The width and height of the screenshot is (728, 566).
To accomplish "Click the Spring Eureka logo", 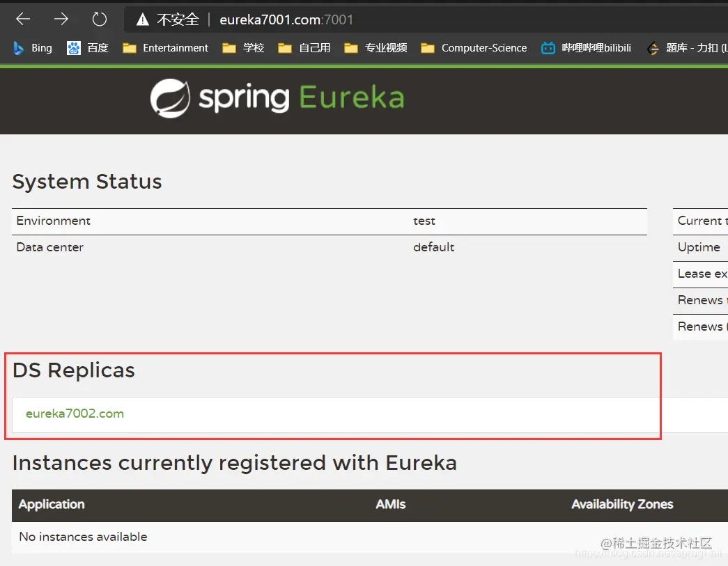I will pos(277,98).
